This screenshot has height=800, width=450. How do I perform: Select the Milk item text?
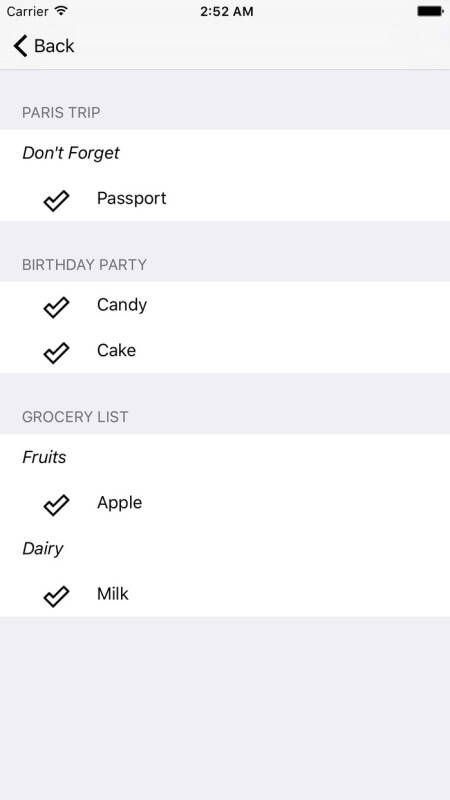click(x=113, y=594)
